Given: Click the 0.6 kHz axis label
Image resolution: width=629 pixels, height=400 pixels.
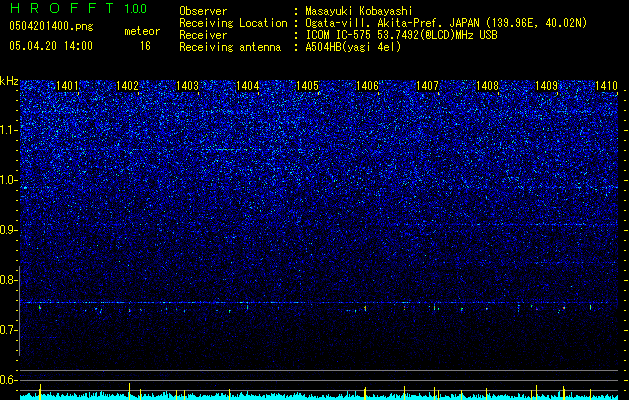Looking at the screenshot, I should pyautogui.click(x=8, y=380).
